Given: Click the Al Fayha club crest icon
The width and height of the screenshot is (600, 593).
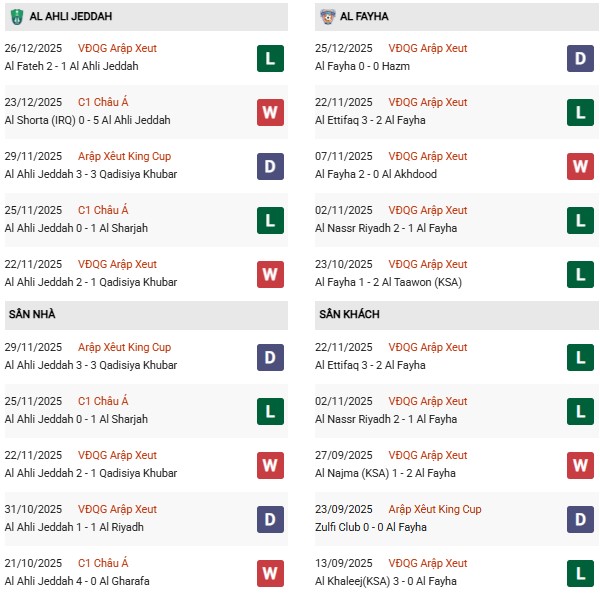Looking at the screenshot, I should point(328,16).
